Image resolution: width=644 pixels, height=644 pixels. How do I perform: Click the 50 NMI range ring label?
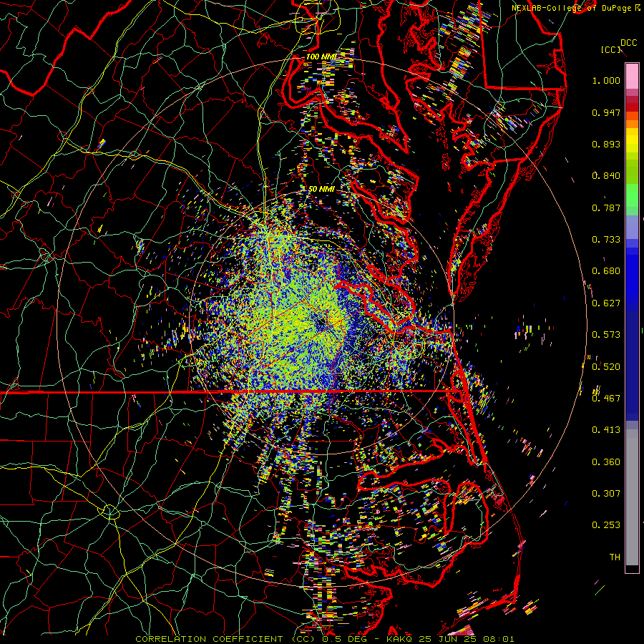tap(321, 189)
